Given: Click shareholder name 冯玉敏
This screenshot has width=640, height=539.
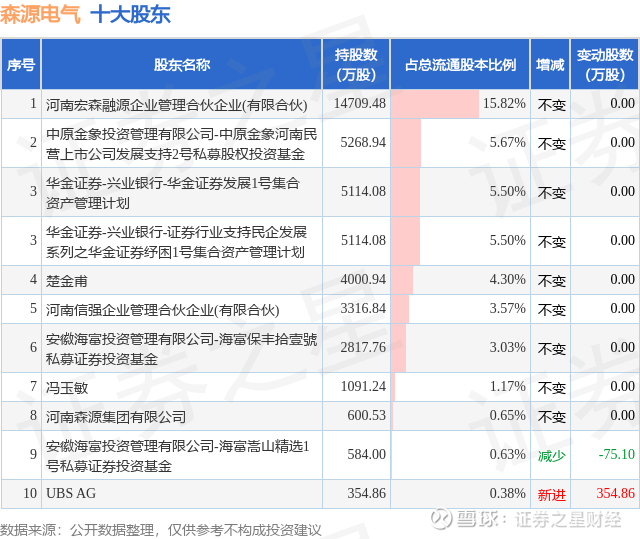Looking at the screenshot, I should point(67,388).
